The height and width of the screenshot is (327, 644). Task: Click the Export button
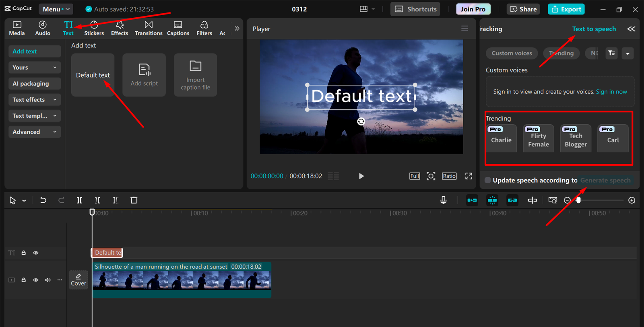pyautogui.click(x=566, y=9)
